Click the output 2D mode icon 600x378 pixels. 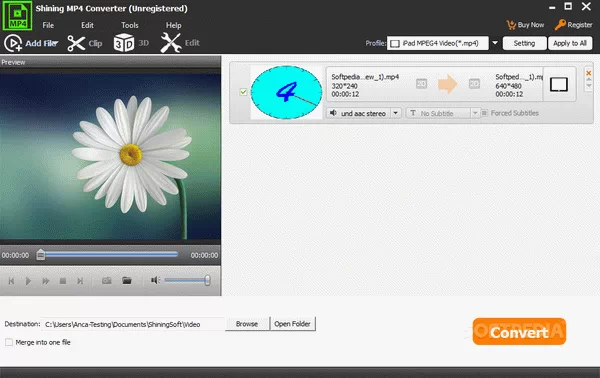(474, 83)
